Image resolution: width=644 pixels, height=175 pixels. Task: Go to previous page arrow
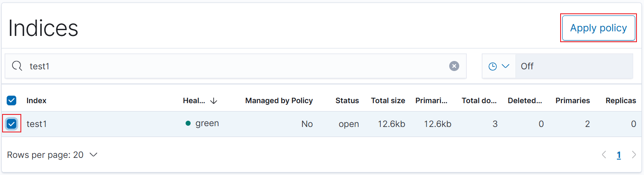[604, 155]
